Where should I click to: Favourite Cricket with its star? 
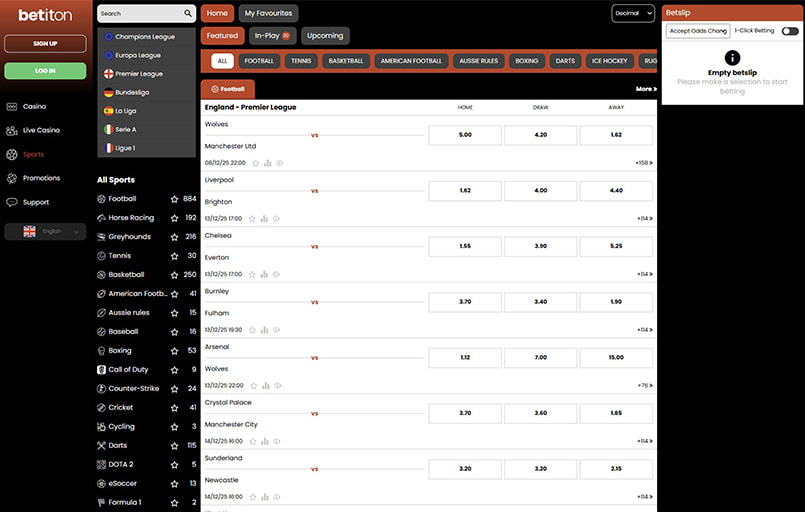tap(175, 408)
